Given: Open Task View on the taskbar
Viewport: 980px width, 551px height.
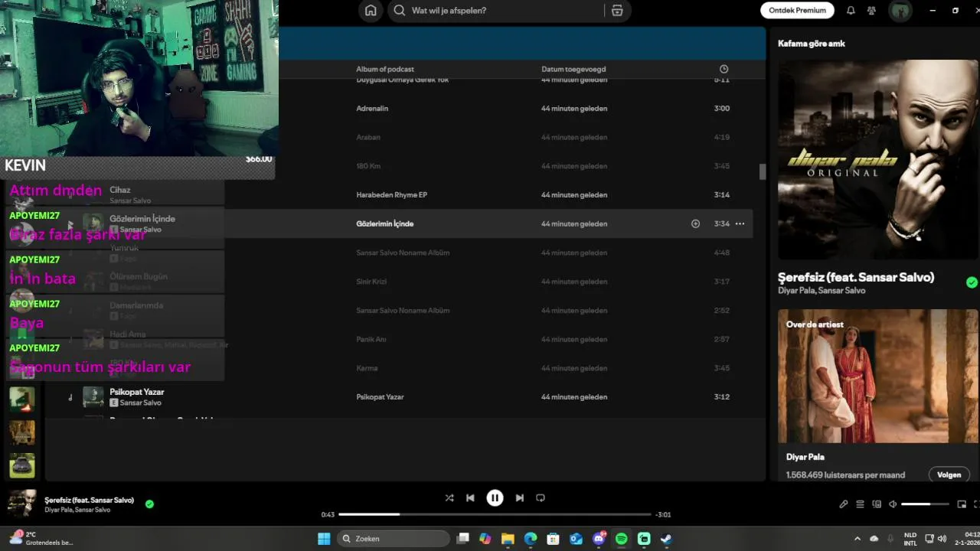Looking at the screenshot, I should (x=462, y=539).
